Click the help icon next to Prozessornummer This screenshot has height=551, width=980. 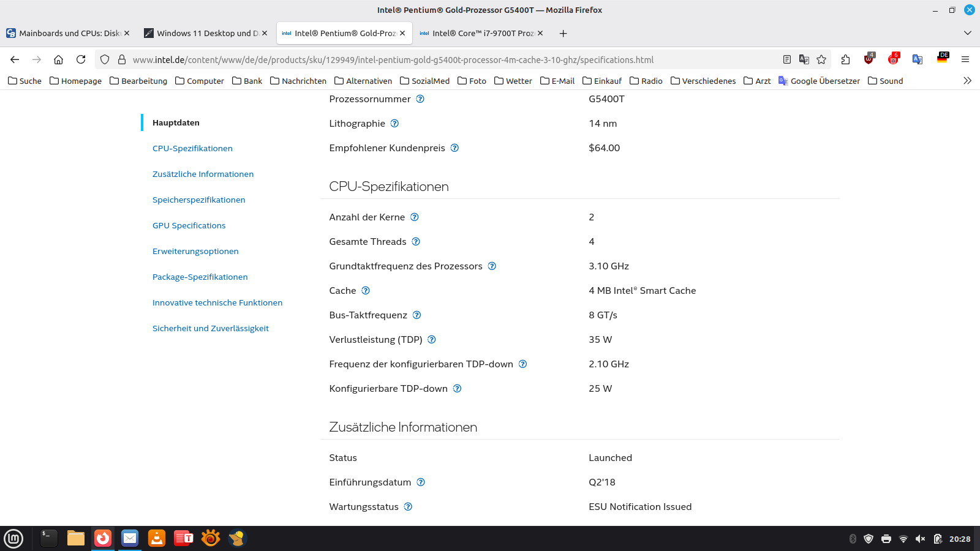pyautogui.click(x=420, y=99)
